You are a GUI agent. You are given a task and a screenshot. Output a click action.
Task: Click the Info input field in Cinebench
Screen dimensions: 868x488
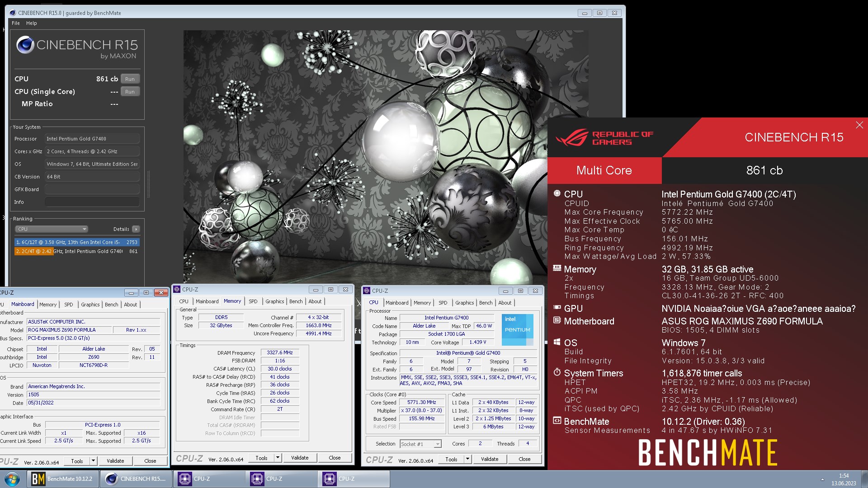(x=92, y=202)
